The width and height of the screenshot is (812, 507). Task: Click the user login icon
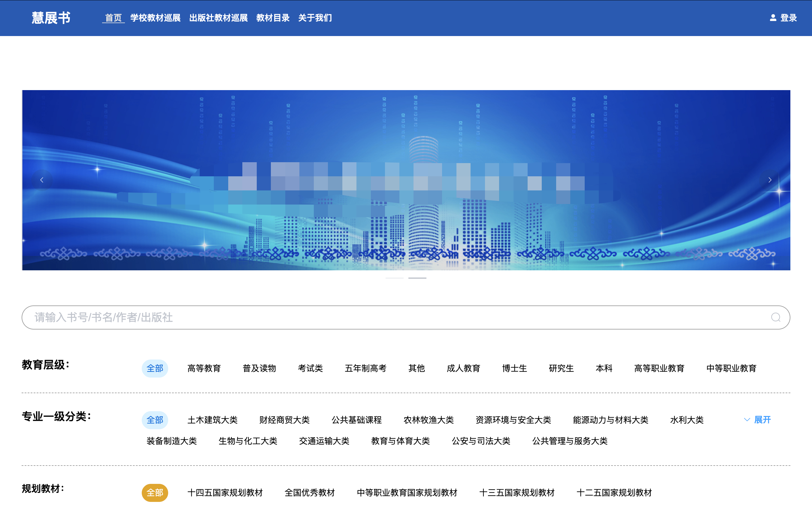pos(773,18)
